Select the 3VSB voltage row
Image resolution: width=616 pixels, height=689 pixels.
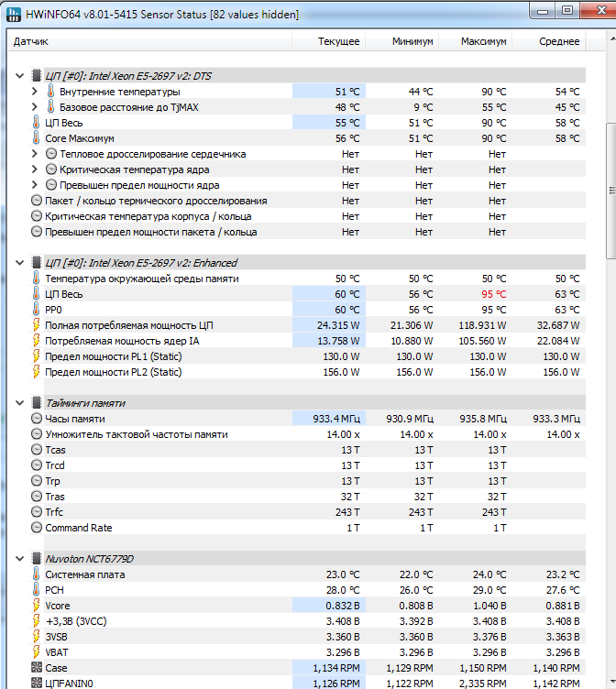[307, 637]
